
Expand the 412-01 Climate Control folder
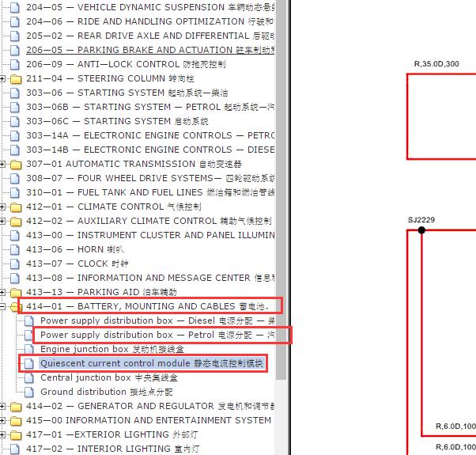pyautogui.click(x=2, y=207)
